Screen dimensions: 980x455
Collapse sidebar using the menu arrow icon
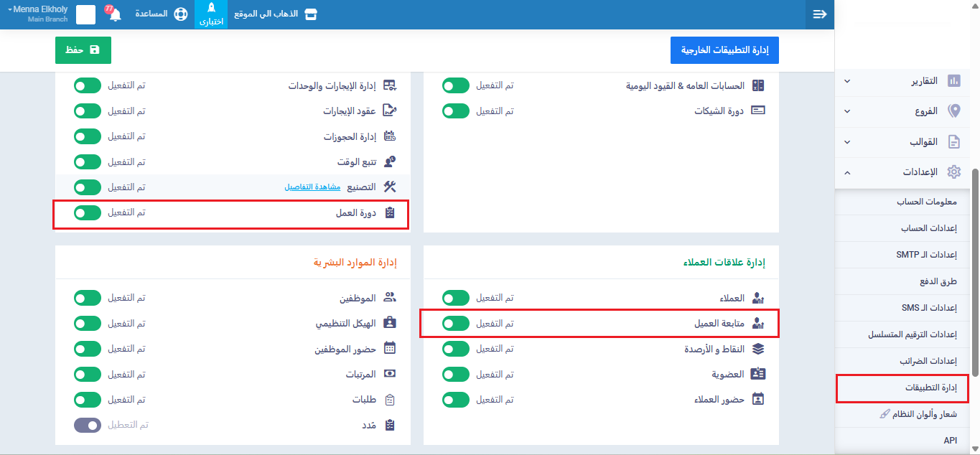click(x=819, y=14)
